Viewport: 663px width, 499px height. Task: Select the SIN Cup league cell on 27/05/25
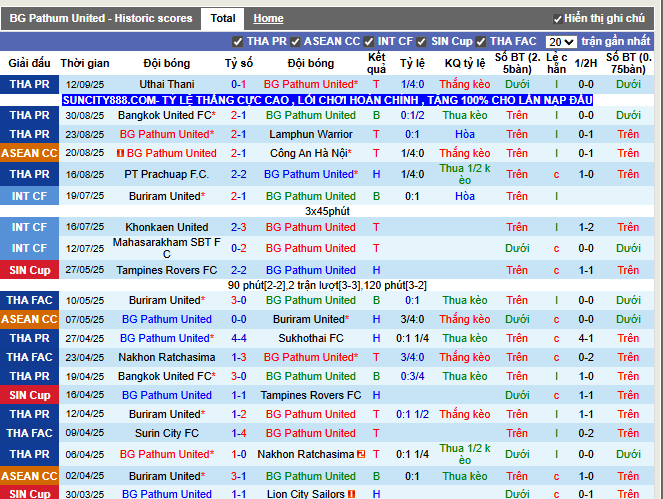30,270
